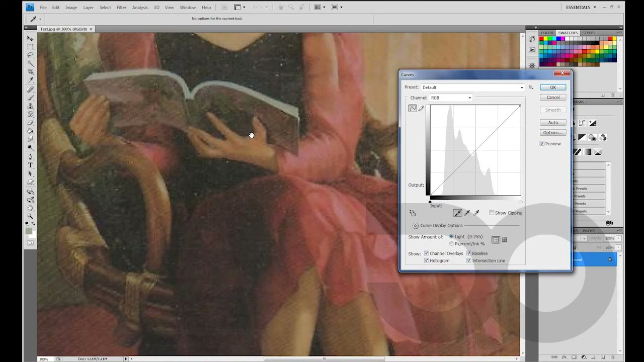Pick the gray point eyedropper in Curves
This screenshot has height=362, width=644.
(x=467, y=213)
